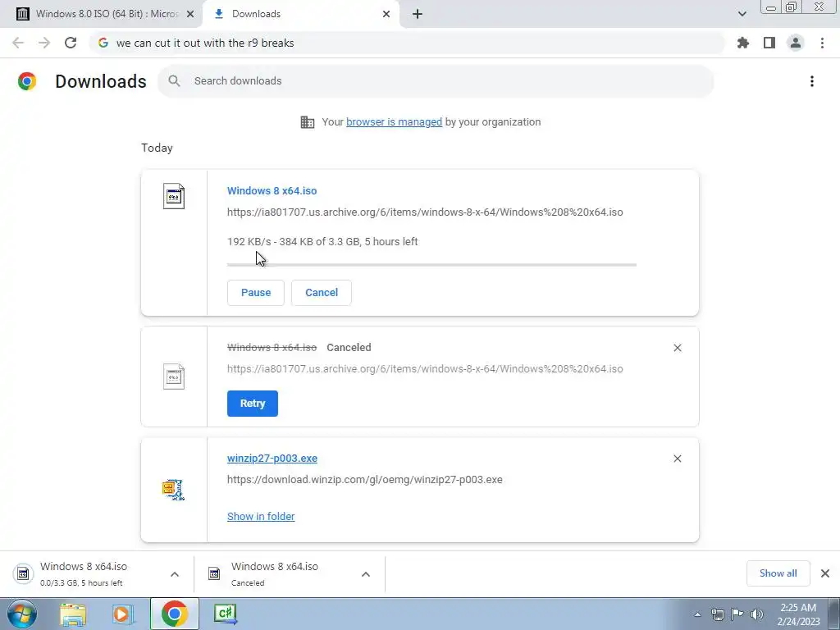Show hidden tray icons arrow
Image resolution: width=840 pixels, height=630 pixels.
click(x=697, y=614)
